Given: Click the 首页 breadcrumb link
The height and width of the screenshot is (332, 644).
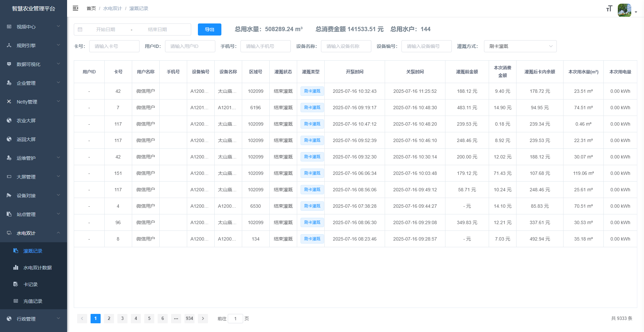Looking at the screenshot, I should pyautogui.click(x=91, y=8).
